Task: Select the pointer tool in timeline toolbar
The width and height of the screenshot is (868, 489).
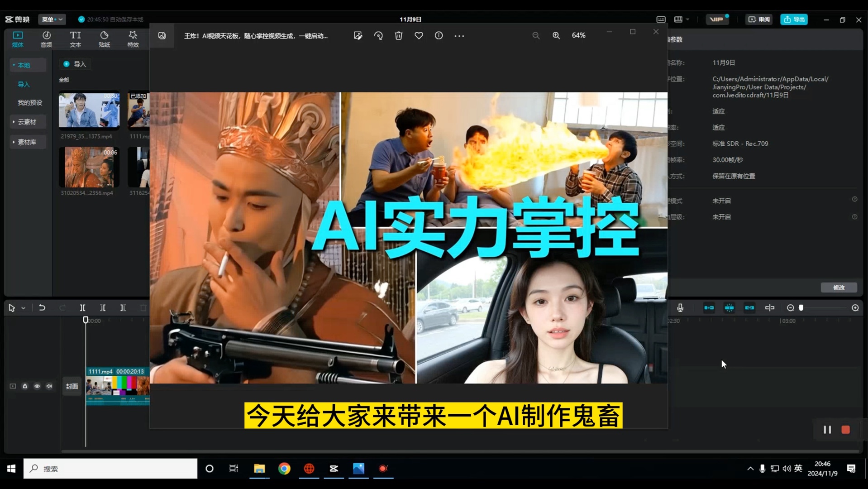Action: 12,308
